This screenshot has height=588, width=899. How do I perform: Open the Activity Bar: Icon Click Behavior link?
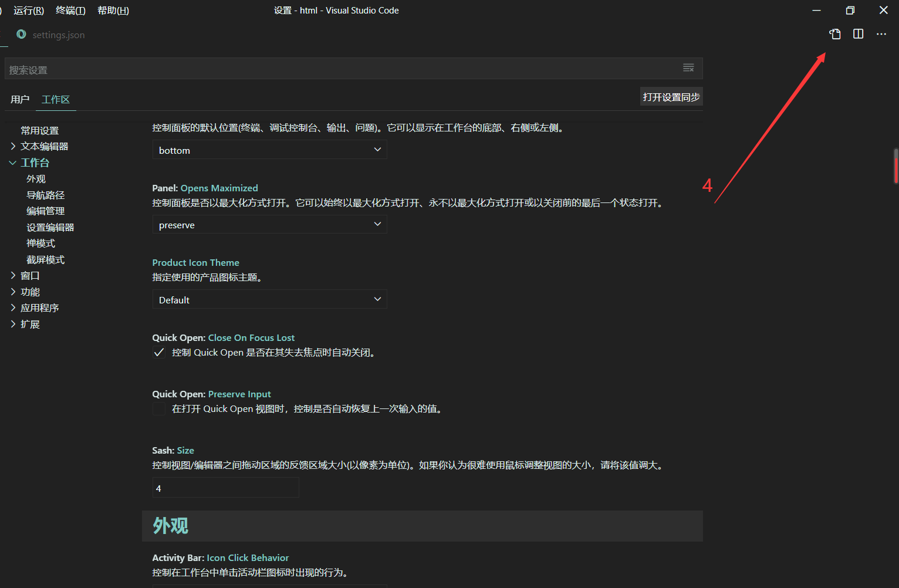(248, 557)
